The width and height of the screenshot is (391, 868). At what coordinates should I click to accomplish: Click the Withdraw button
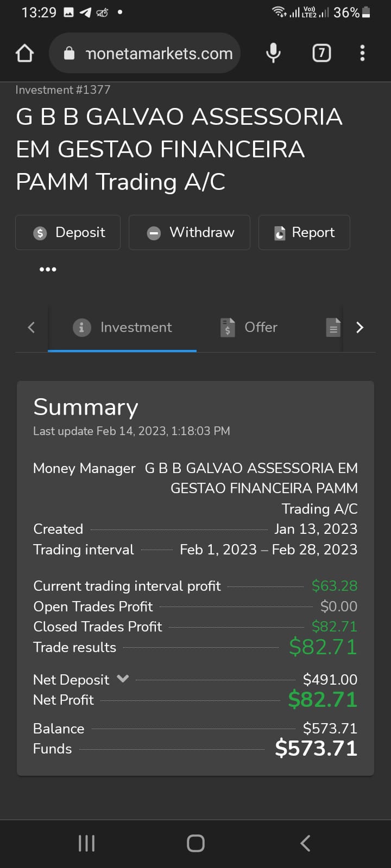(x=190, y=232)
